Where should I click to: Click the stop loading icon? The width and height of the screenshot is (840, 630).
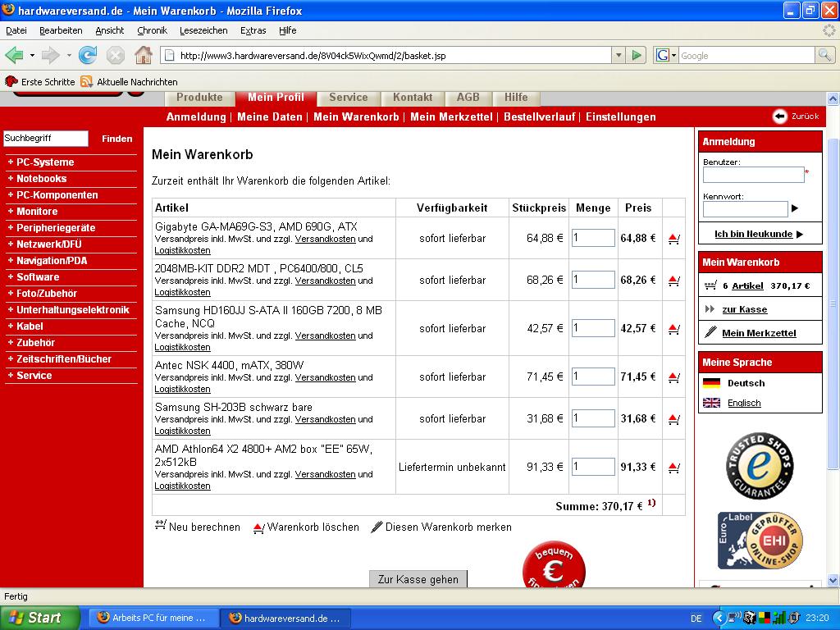tap(115, 55)
